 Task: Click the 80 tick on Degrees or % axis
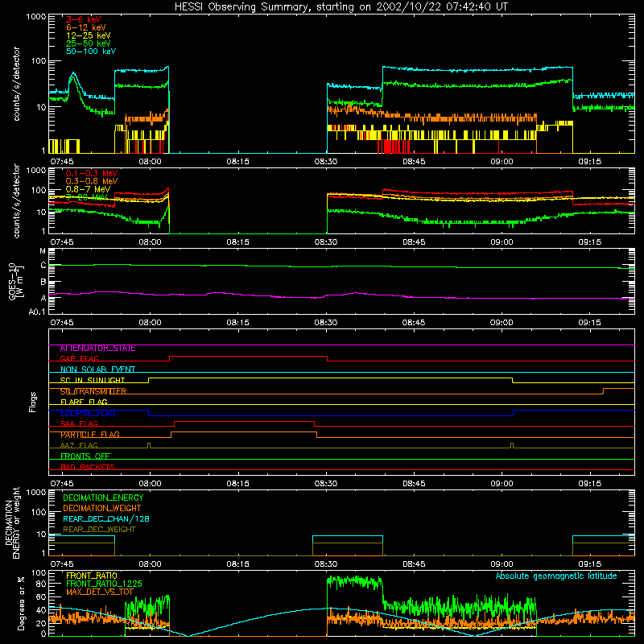pos(42,584)
